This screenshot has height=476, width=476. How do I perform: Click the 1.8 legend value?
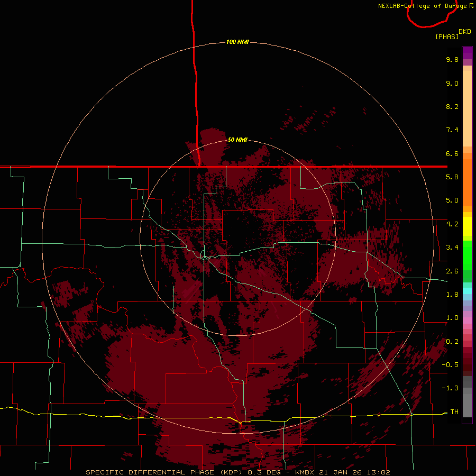click(452, 295)
